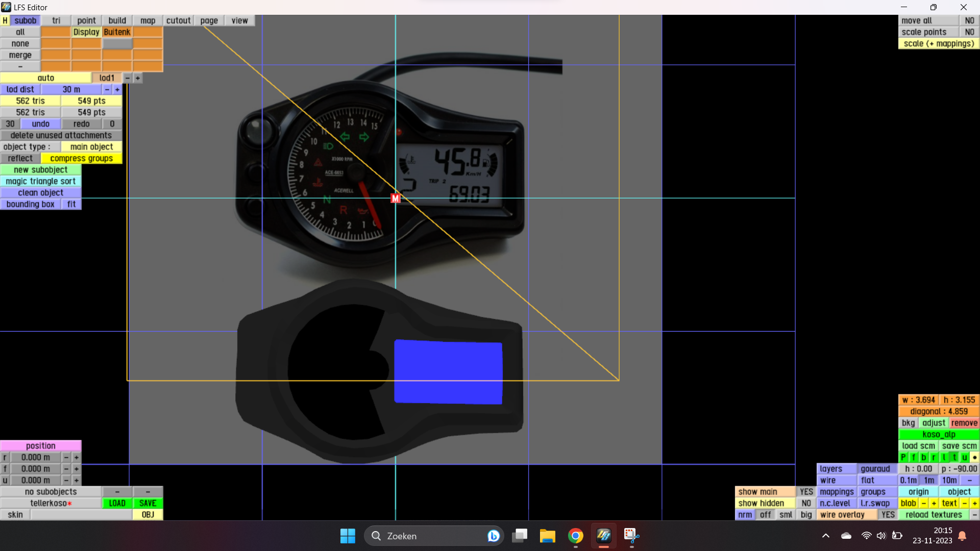980x551 pixels.
Task: Click the red M center marker
Action: click(x=396, y=198)
